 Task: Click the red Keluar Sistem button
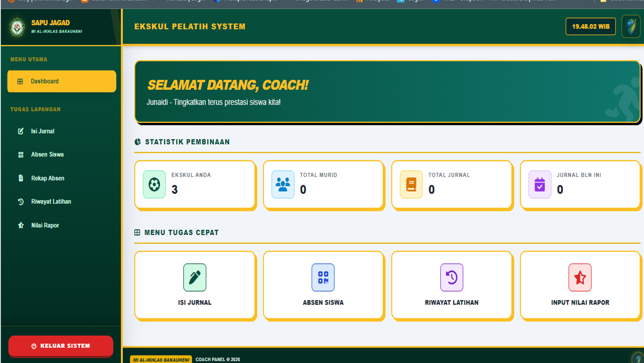coord(61,346)
